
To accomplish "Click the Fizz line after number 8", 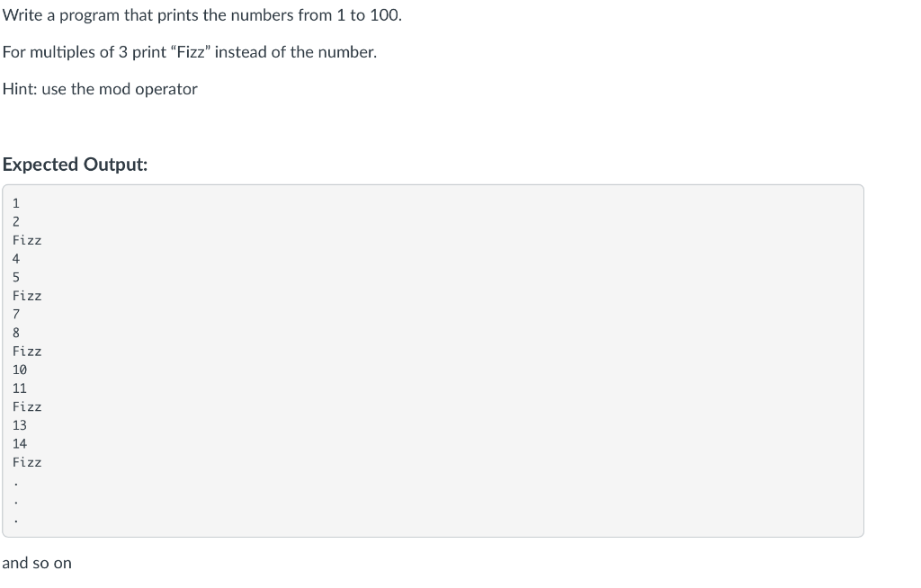I will tap(27, 352).
